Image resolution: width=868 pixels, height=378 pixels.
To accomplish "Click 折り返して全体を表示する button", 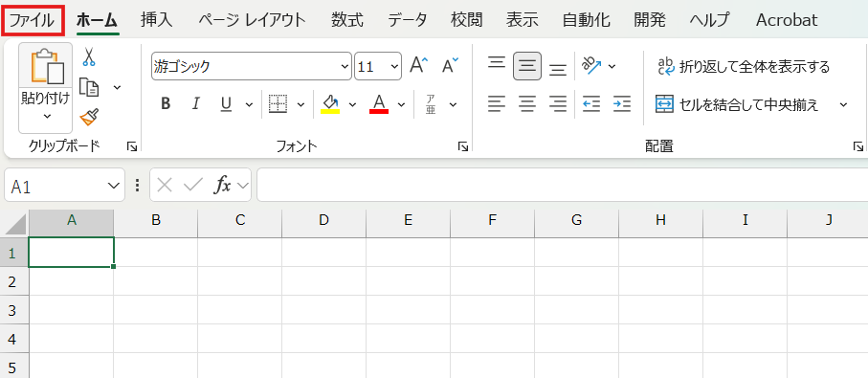I will [744, 67].
